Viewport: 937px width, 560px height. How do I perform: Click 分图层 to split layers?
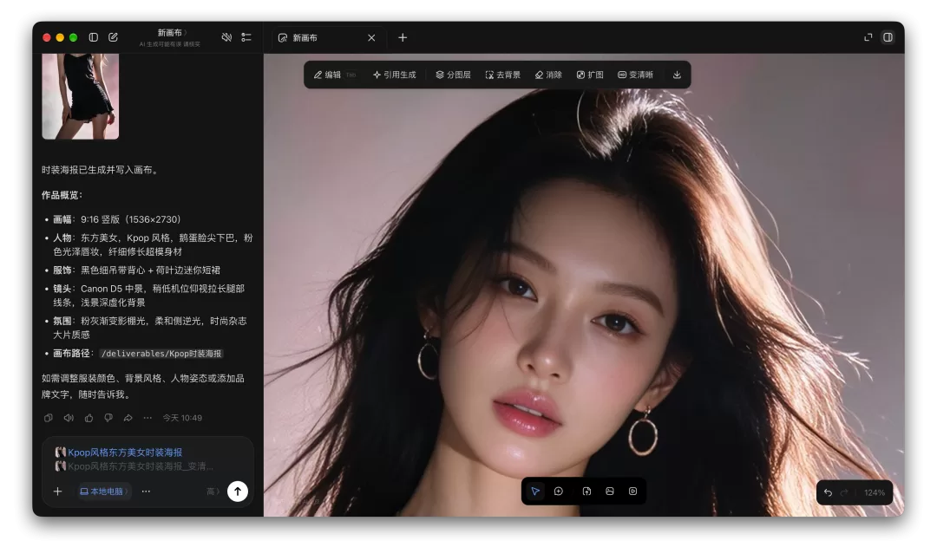453,75
